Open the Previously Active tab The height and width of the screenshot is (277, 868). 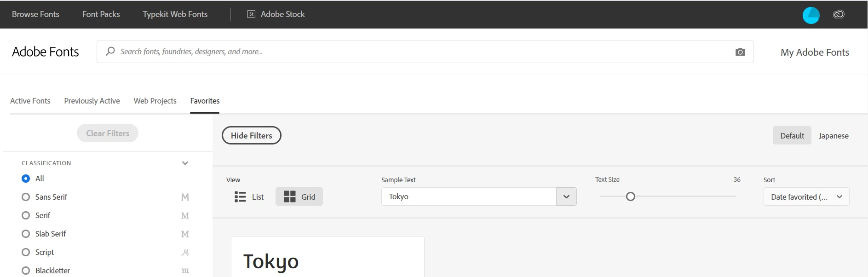[x=92, y=101]
